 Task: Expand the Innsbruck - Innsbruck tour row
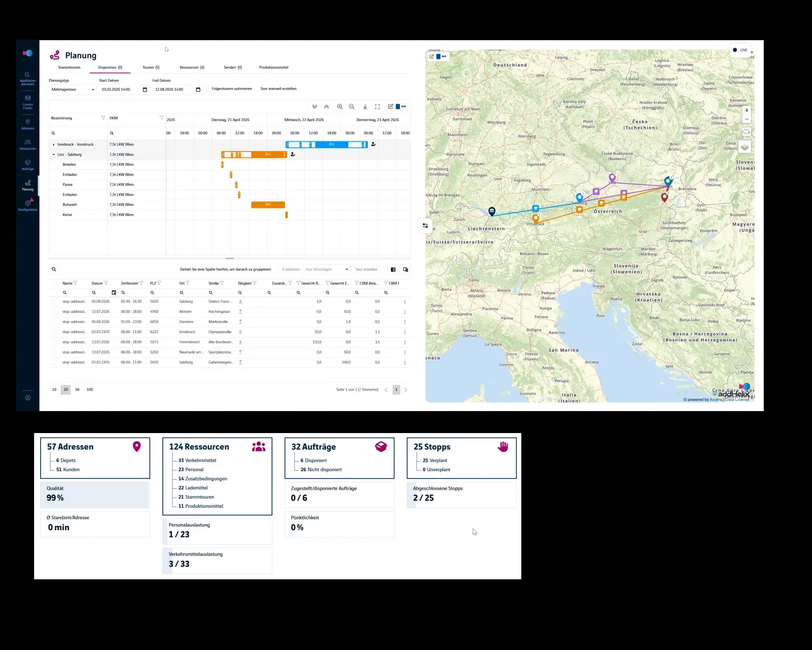[54, 145]
